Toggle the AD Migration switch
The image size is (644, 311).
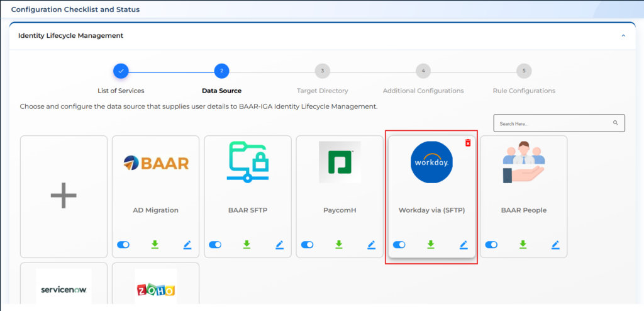(x=123, y=245)
